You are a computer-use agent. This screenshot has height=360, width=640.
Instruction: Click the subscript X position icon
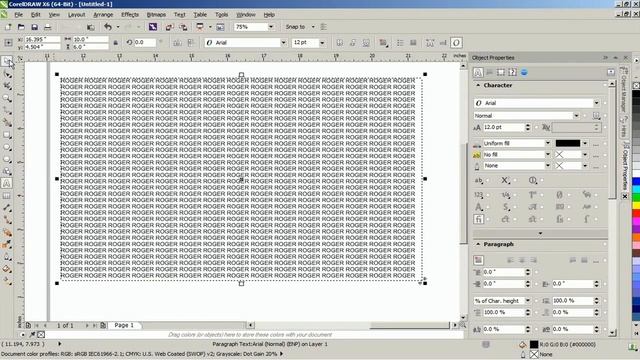[505, 180]
